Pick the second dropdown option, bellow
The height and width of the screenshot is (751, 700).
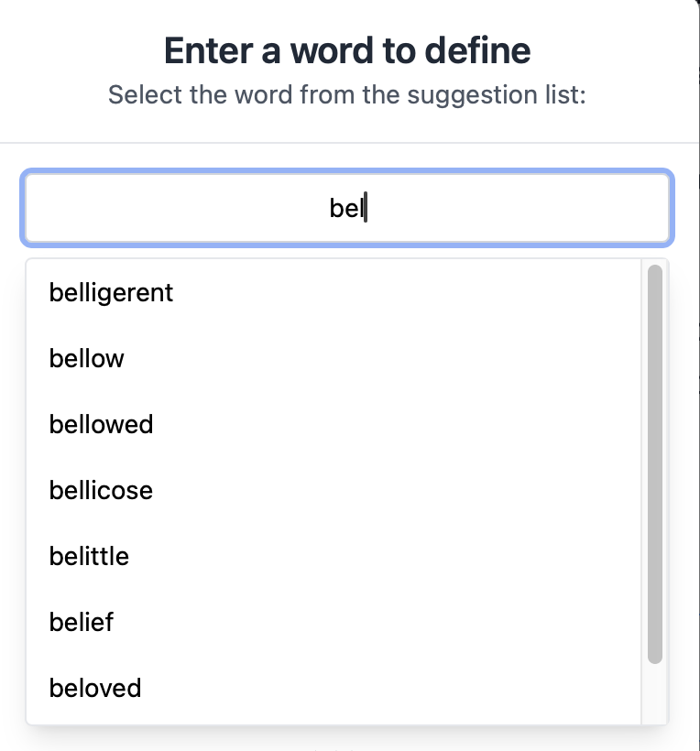[x=87, y=359]
